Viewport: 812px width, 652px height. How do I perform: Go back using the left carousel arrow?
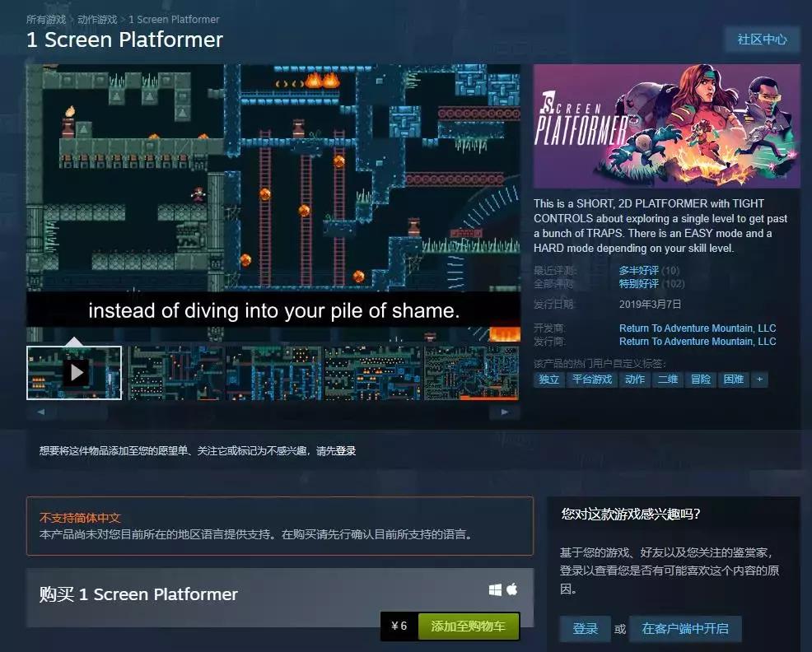tap(40, 412)
